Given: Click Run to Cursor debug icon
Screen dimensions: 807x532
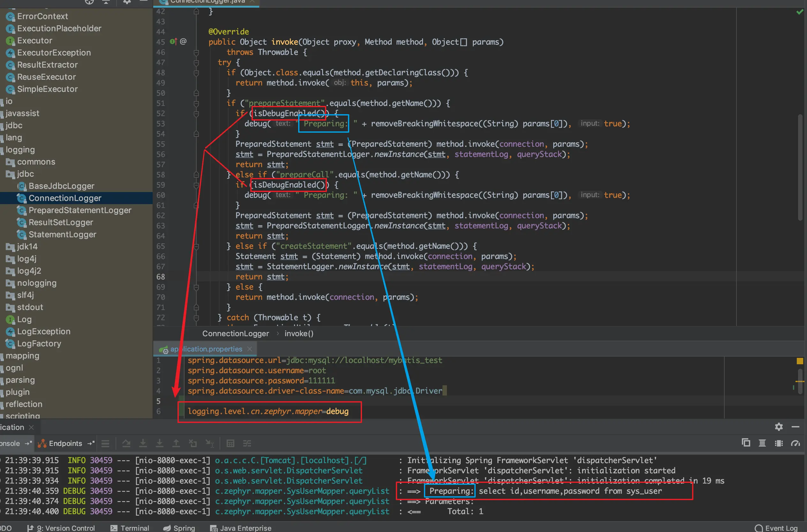Looking at the screenshot, I should pos(209,443).
